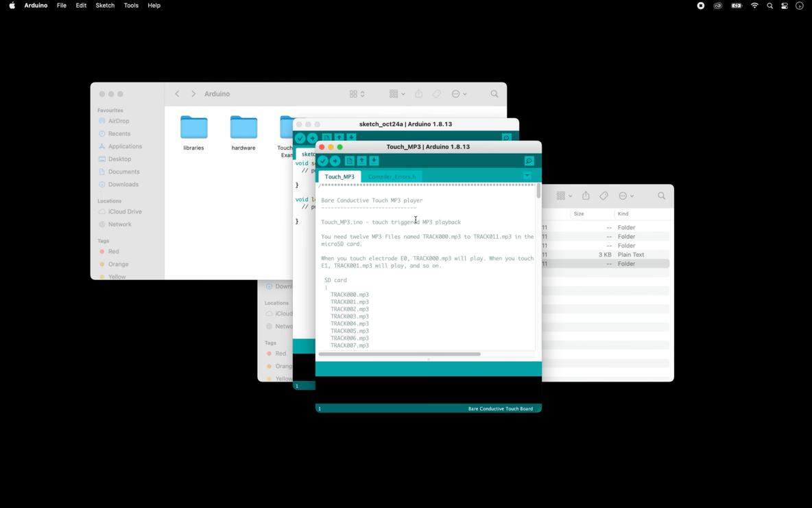Image resolution: width=812 pixels, height=508 pixels.
Task: Click Share icon in Arduino Finder toolbar
Action: [418, 94]
